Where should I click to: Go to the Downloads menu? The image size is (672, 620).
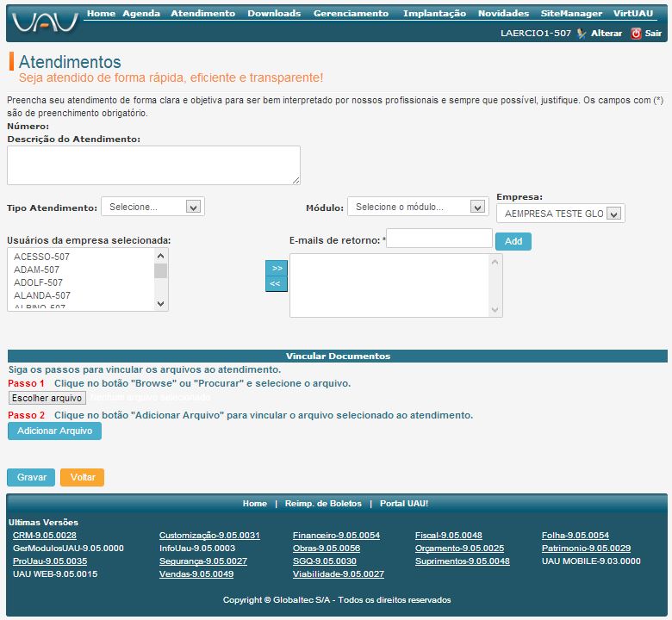tap(274, 14)
